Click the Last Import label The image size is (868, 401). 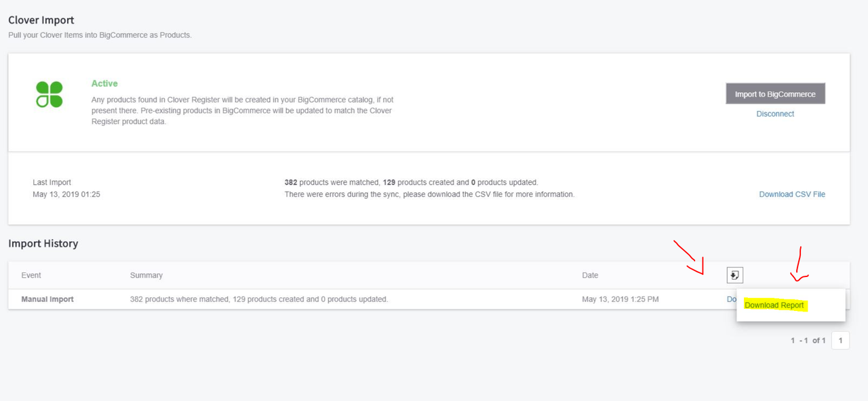coord(52,182)
